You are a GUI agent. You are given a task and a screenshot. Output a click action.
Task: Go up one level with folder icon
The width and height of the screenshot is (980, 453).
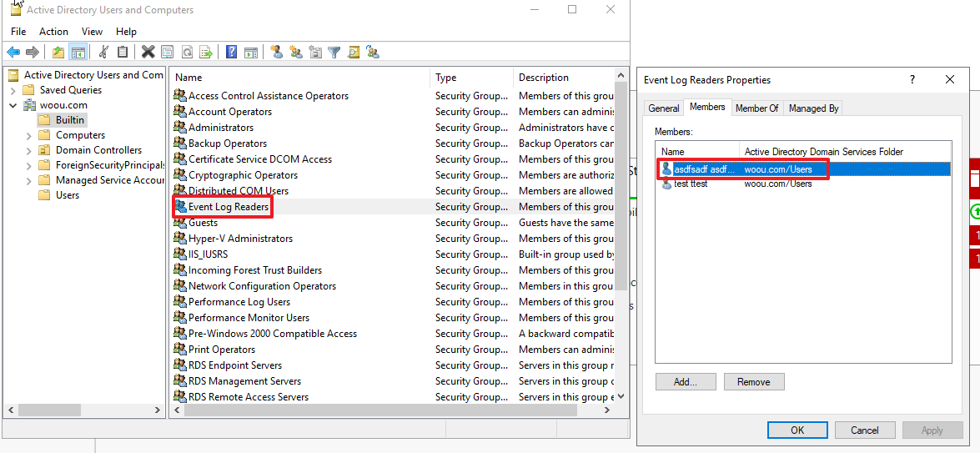coord(58,53)
